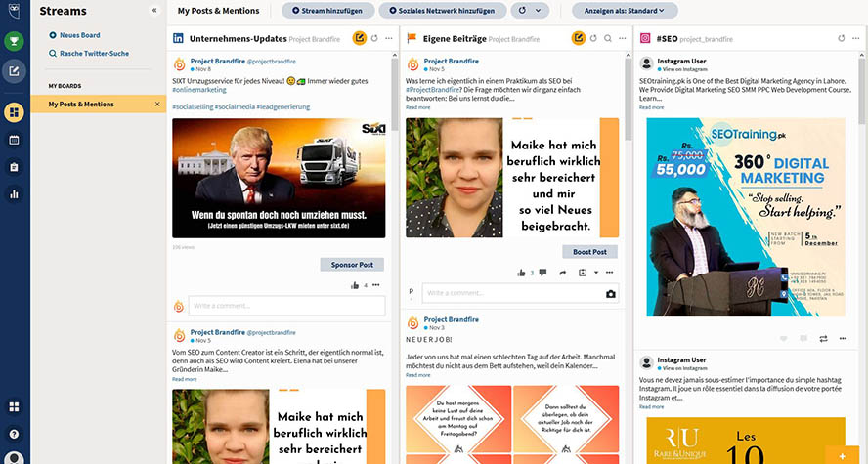Click the #onlinemarketing hashtag
The height and width of the screenshot is (464, 868).
tap(199, 90)
